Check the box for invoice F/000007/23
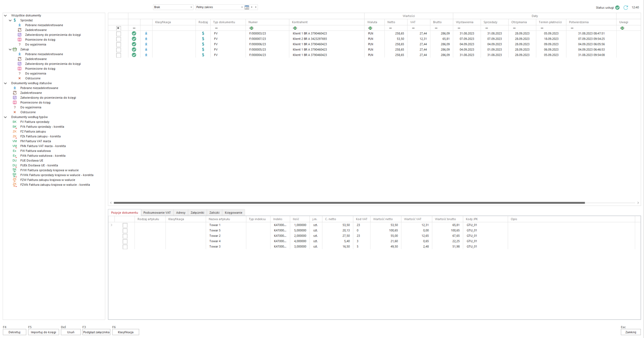This screenshot has width=644, height=338. [x=119, y=39]
